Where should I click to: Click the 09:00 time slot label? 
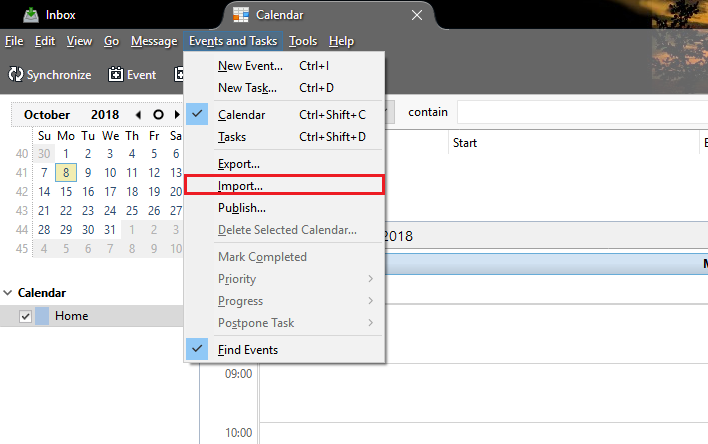(238, 374)
